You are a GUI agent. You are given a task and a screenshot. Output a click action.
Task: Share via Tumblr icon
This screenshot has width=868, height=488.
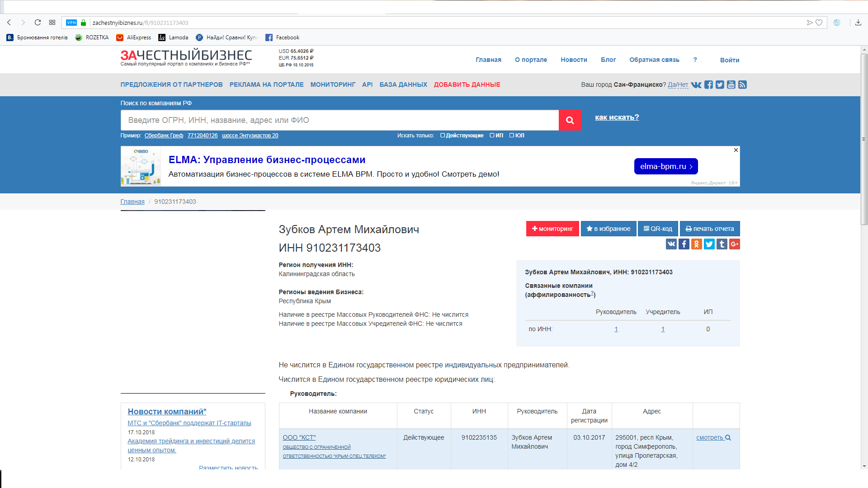722,244
